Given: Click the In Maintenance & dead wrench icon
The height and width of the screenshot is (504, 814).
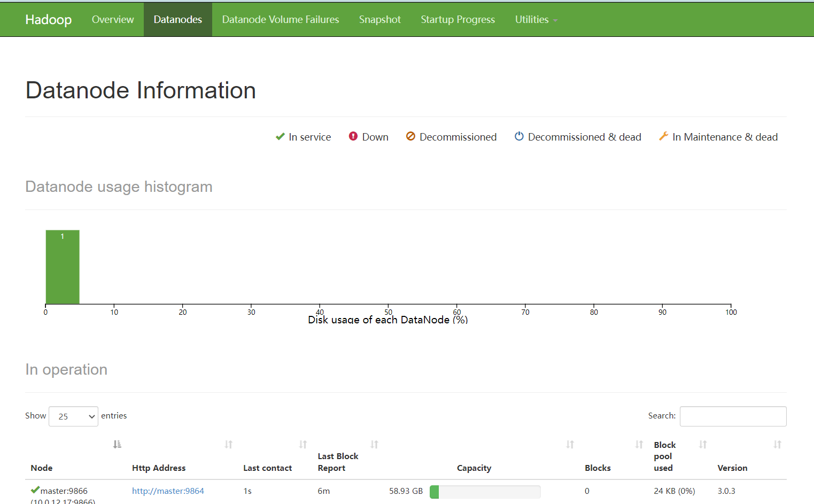Looking at the screenshot, I should click(663, 136).
